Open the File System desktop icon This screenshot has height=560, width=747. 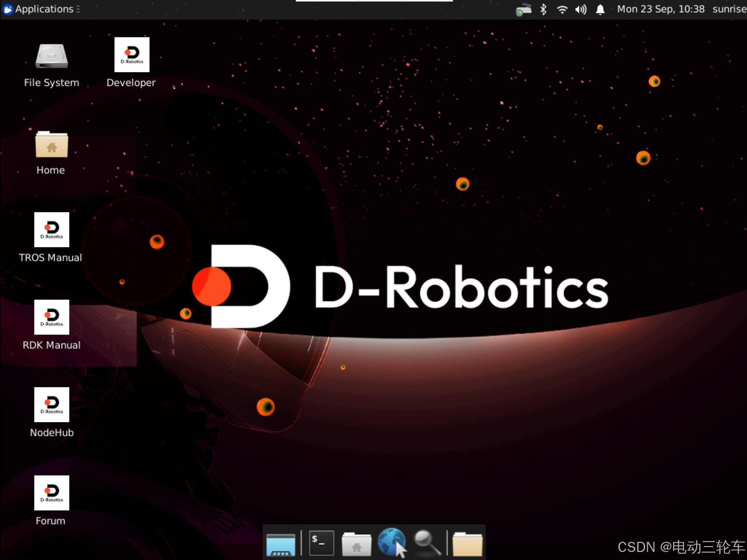coord(51,56)
